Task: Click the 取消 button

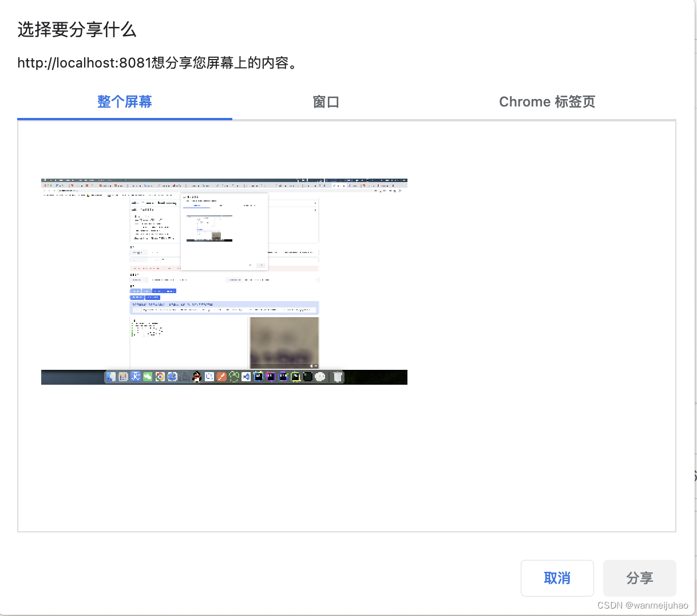Action: pos(557,578)
